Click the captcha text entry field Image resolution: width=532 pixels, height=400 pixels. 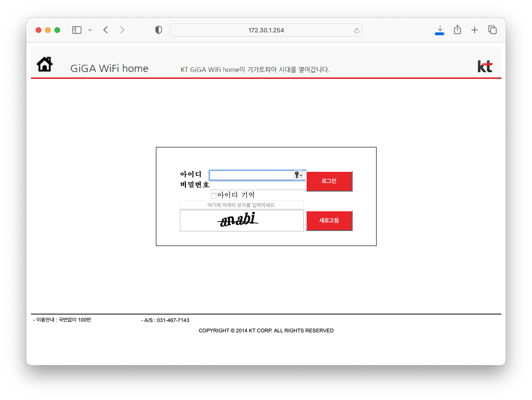[241, 205]
